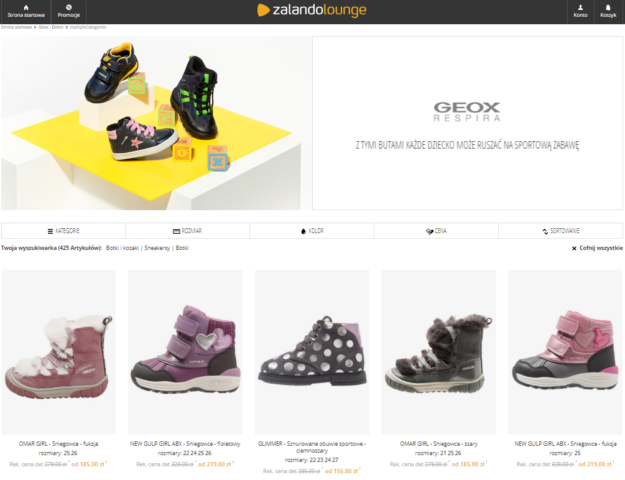Expand the Rozmiar size filter

pyautogui.click(x=187, y=231)
